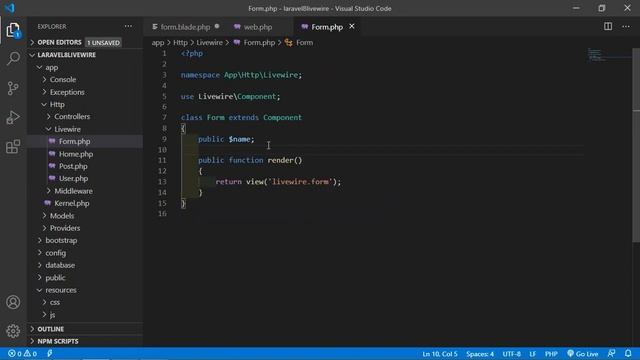Expand the bootstrap folder
This screenshot has width=640, height=360.
[61, 240]
